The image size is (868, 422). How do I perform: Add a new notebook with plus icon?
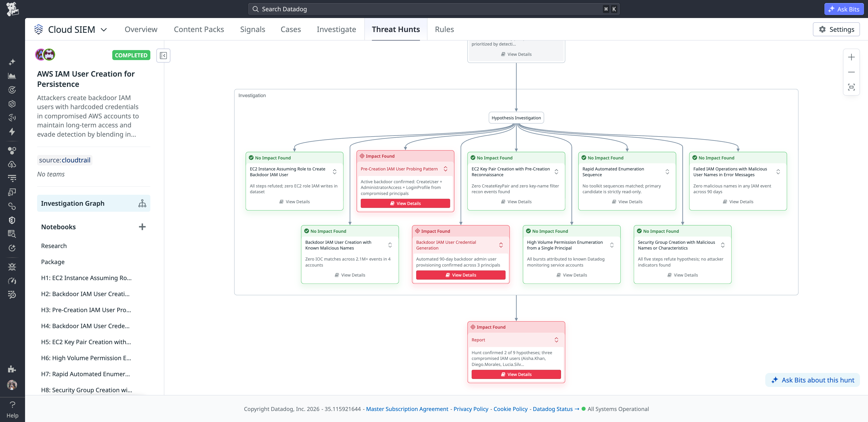(142, 227)
